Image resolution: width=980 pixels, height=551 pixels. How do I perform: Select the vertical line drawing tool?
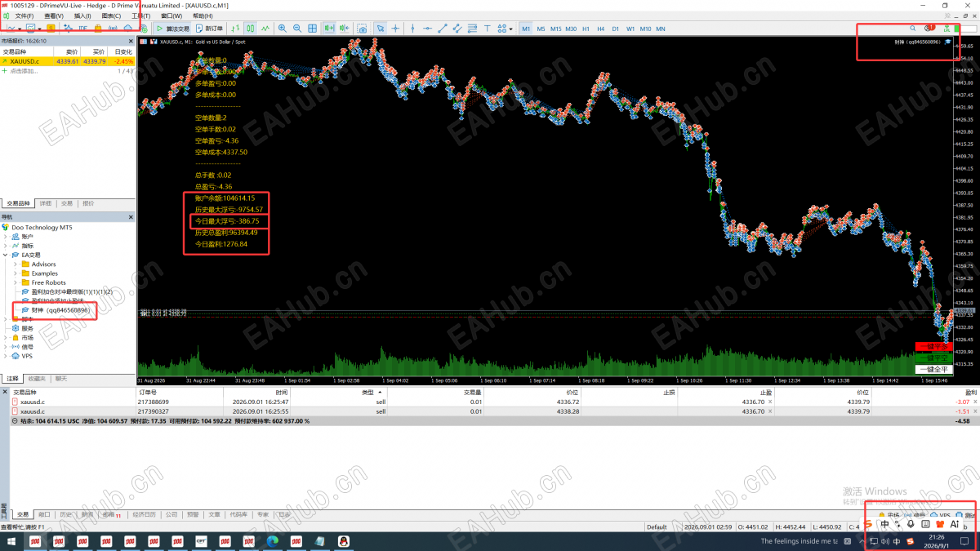[x=412, y=29]
